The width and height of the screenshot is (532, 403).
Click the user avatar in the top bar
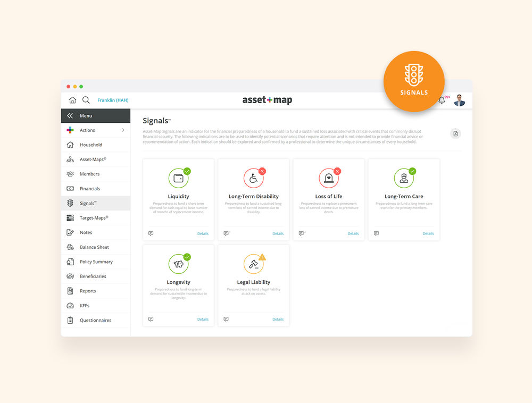tap(459, 99)
